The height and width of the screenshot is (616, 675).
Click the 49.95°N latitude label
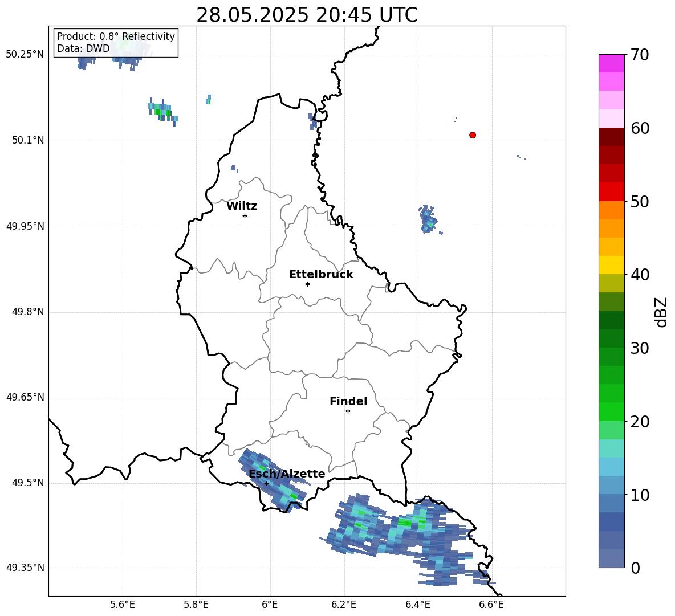click(x=25, y=226)
